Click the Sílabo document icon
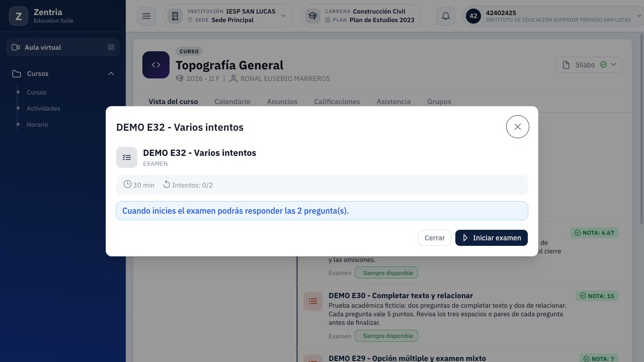The height and width of the screenshot is (362, 644). coord(566,65)
